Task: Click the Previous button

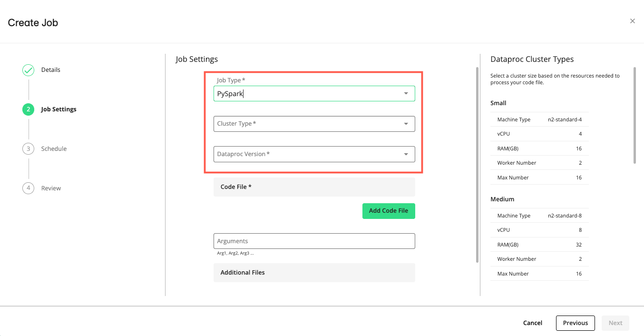Action: (x=575, y=323)
